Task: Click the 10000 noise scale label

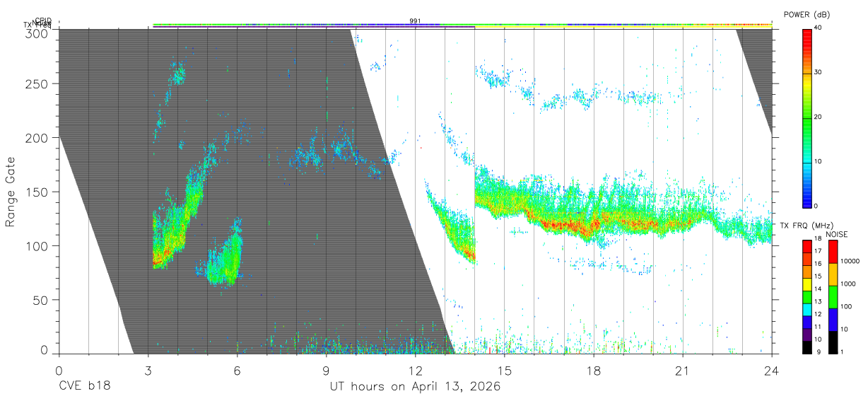Action: coord(850,261)
